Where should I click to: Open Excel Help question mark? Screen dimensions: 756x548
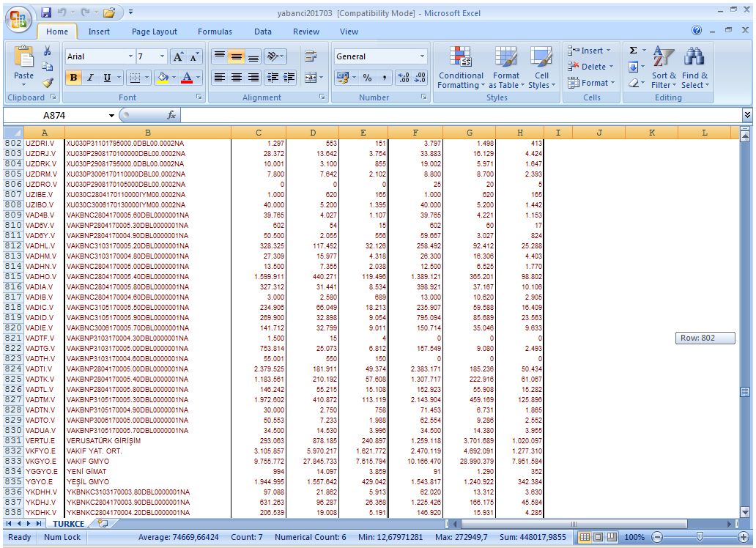point(697,30)
